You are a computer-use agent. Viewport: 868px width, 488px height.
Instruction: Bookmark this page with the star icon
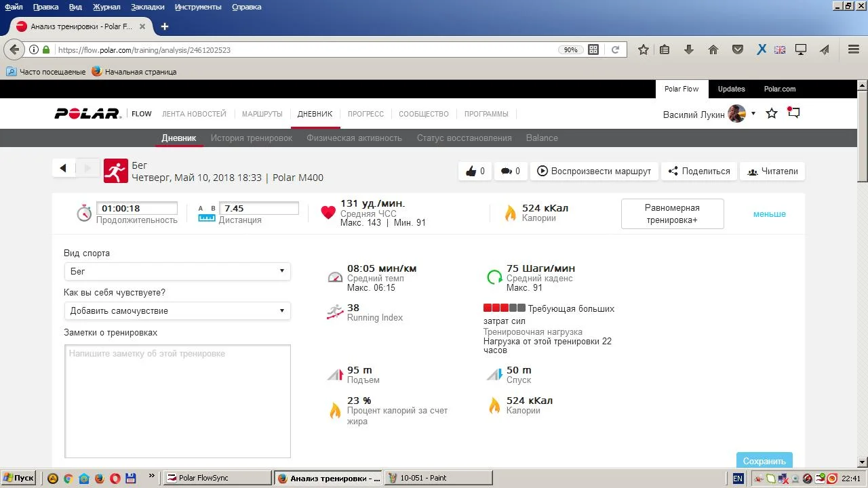point(644,49)
